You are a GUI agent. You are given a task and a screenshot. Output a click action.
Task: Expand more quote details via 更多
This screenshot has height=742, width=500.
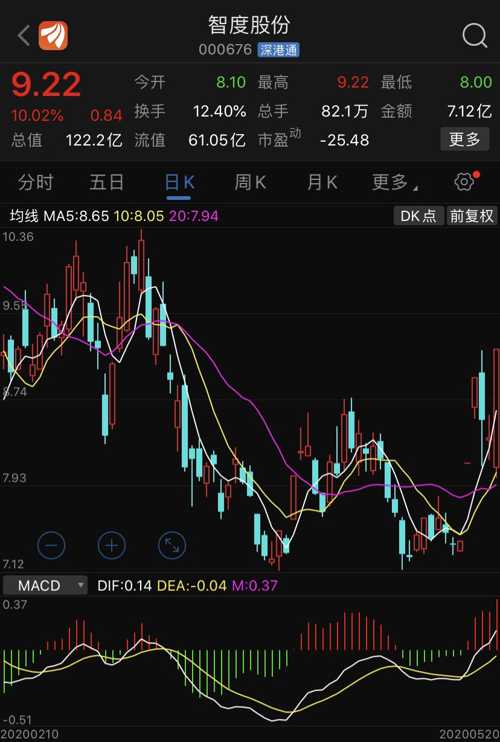point(465,139)
